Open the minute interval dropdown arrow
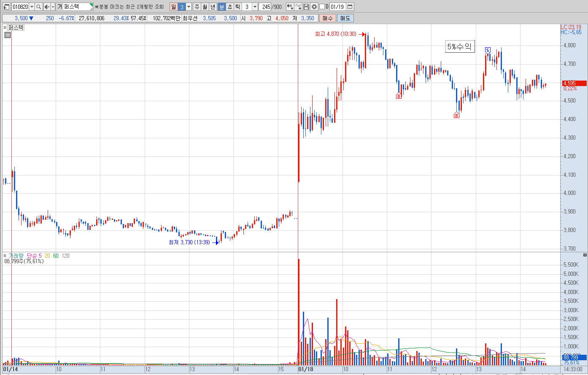Viewport: 588px width, 375px height. pyautogui.click(x=255, y=7)
